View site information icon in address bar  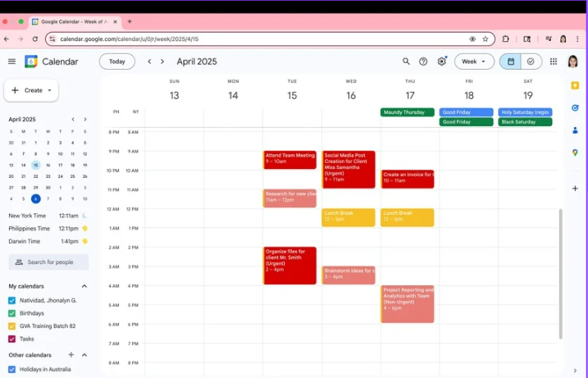pyautogui.click(x=52, y=39)
